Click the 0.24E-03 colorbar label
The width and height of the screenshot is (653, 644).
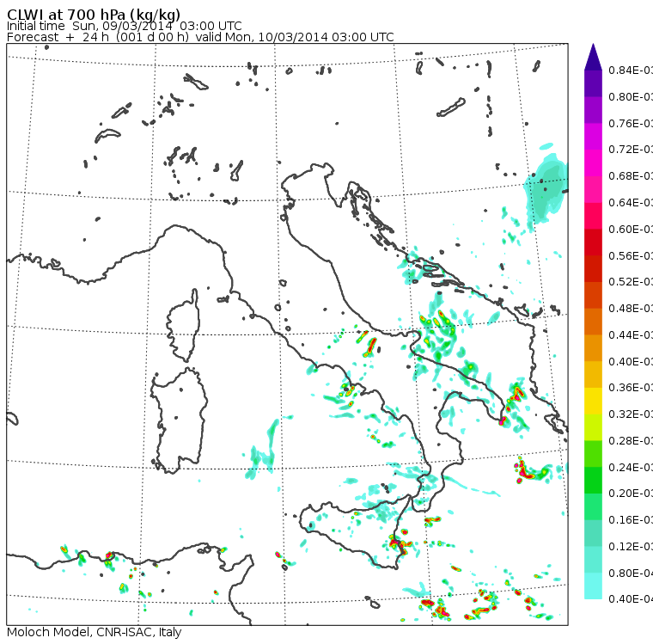pos(631,467)
